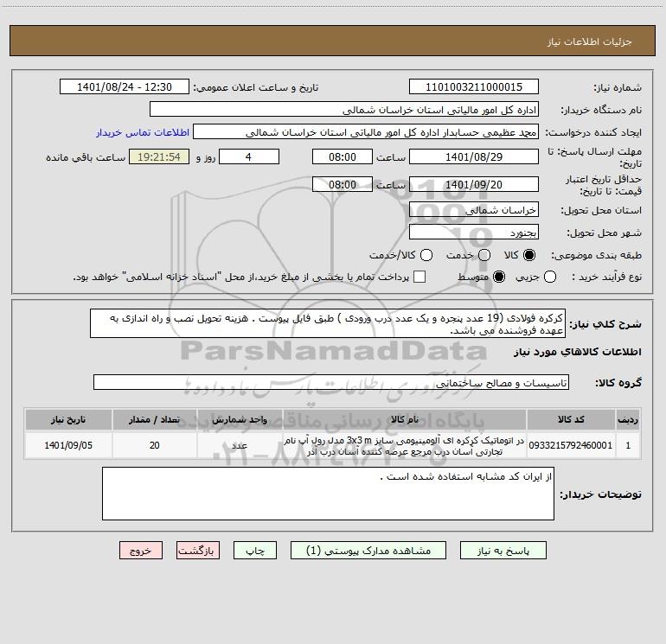This screenshot has height=644, width=666.
Task: Click the announcement date field 1401/08/24 - 12:30
Action: pos(125,87)
